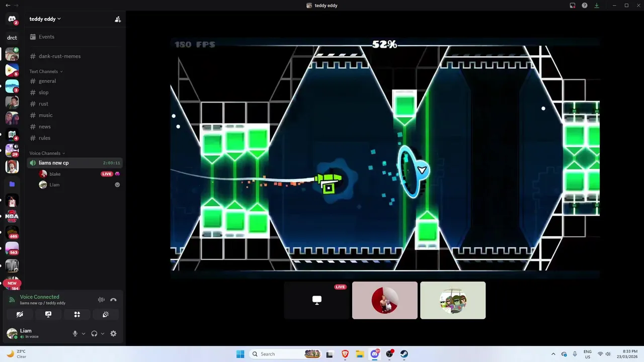This screenshot has height=362, width=644.
Task: Open the Windows Start menu
Action: [240, 354]
